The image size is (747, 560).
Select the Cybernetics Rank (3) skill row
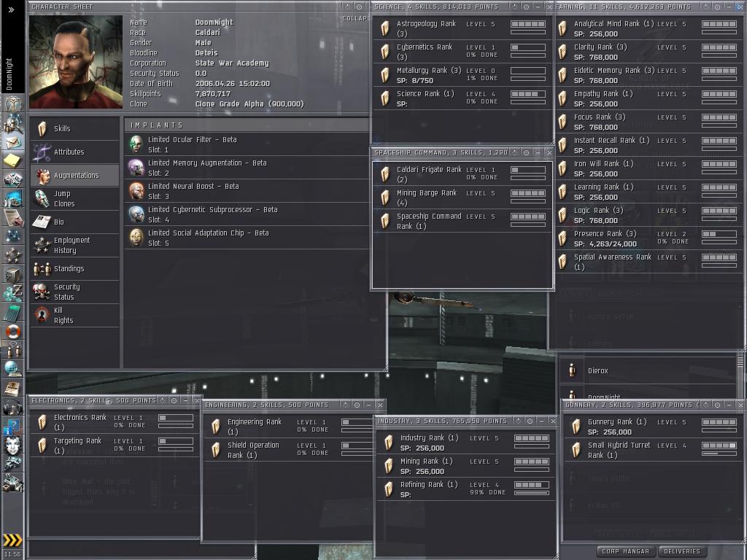(x=462, y=52)
